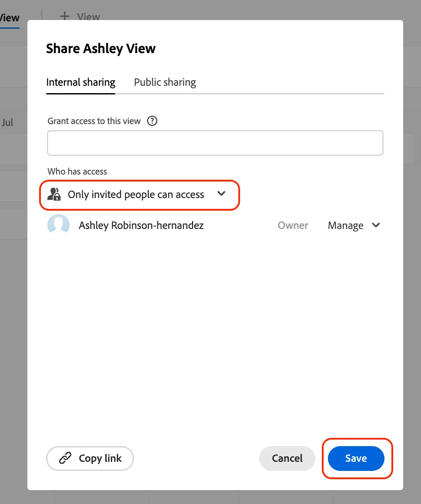Image resolution: width=421 pixels, height=504 pixels.
Task: Click the Copy link button
Action: [90, 458]
